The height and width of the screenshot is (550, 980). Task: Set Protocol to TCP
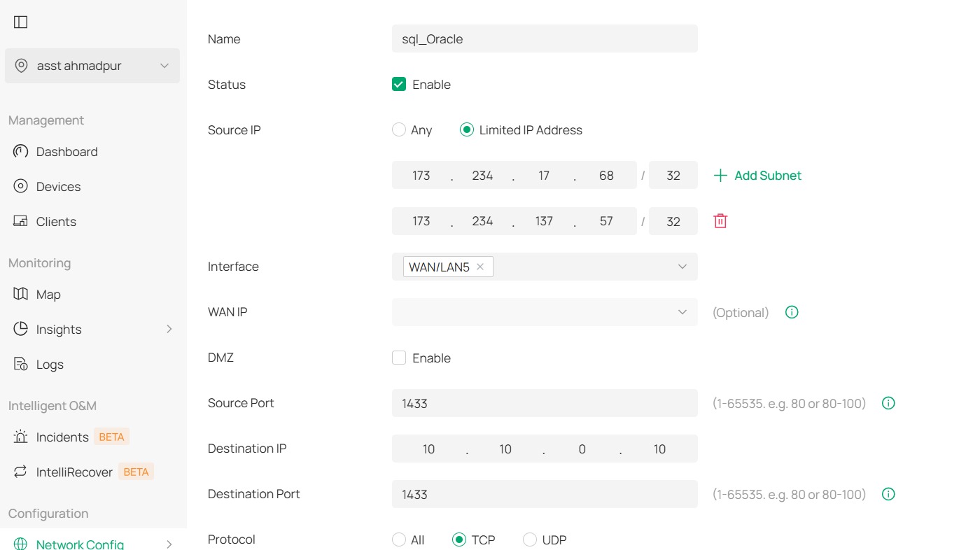coord(459,540)
